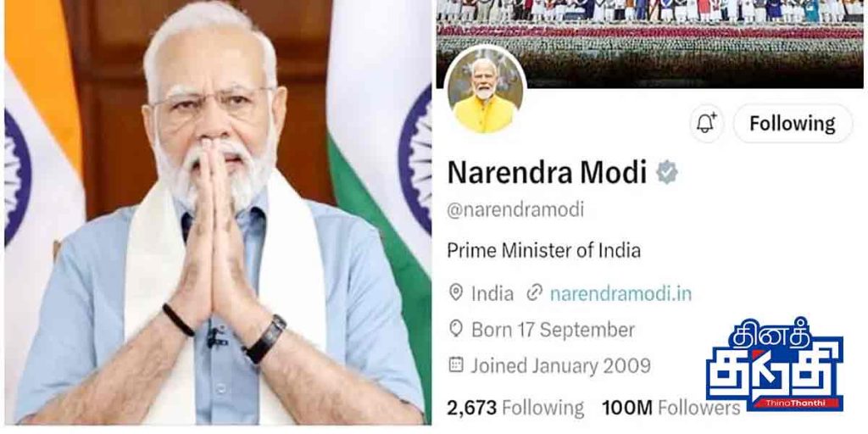868x434 pixels.
Task: Click the verified badge next to the name
Action: click(667, 174)
